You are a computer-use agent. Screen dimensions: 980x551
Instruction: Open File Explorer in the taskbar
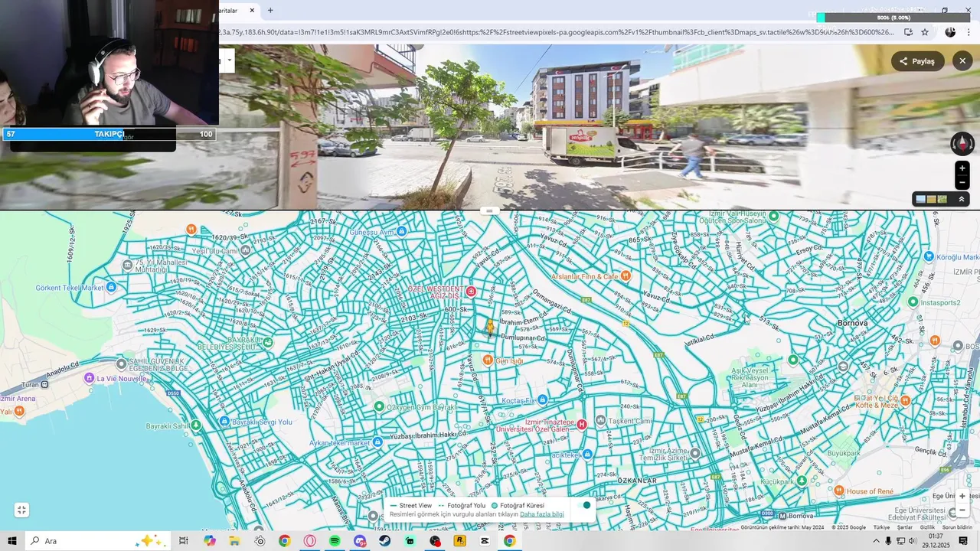pyautogui.click(x=234, y=541)
